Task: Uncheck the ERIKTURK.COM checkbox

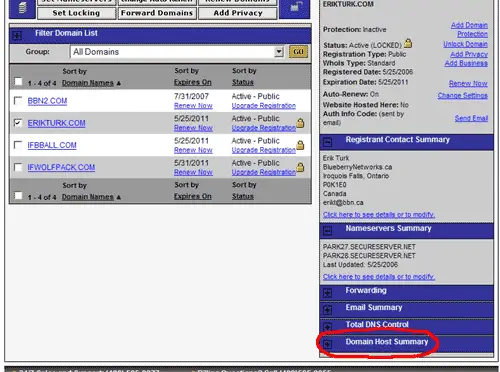Action: click(x=18, y=123)
